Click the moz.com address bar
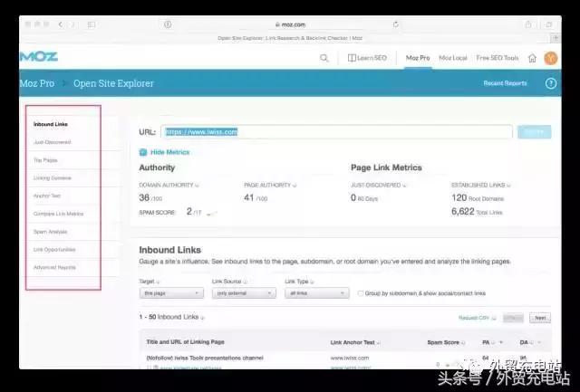The image size is (580, 392). (x=290, y=24)
